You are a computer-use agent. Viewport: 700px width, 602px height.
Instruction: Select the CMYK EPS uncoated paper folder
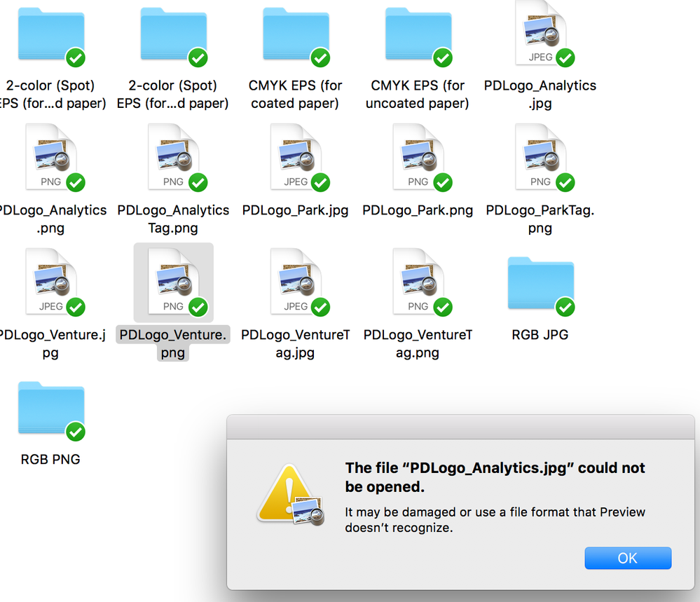(418, 34)
